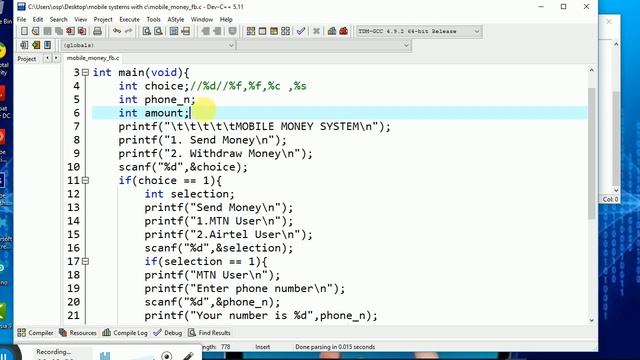Open the empty function members dropdown
Screen dimensions: 640x360
[323, 45]
